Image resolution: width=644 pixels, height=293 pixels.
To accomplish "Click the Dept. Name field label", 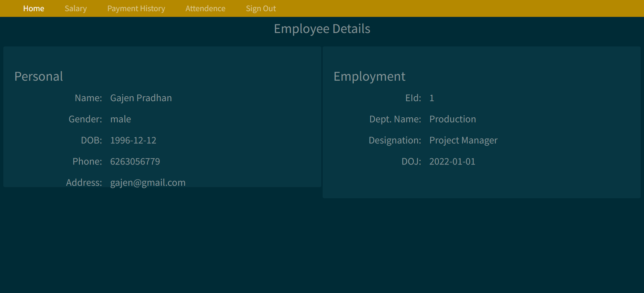I will [x=395, y=119].
